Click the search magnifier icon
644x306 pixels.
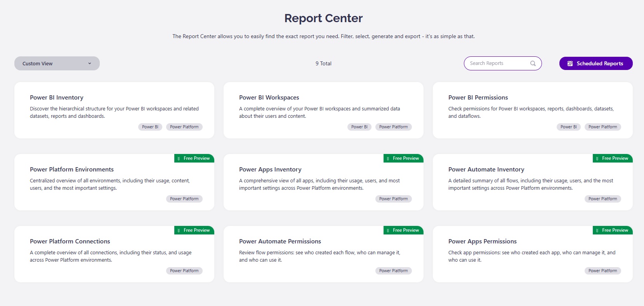tap(533, 63)
